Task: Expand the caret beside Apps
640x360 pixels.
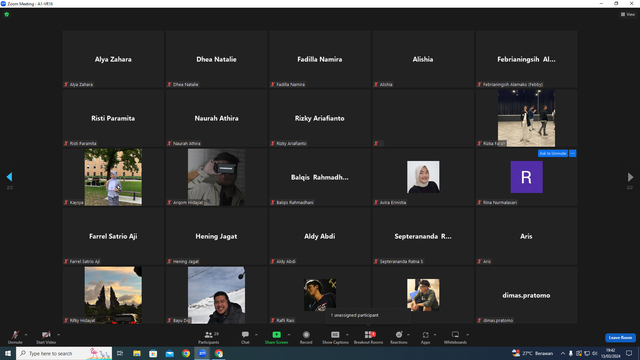Action: click(x=435, y=335)
